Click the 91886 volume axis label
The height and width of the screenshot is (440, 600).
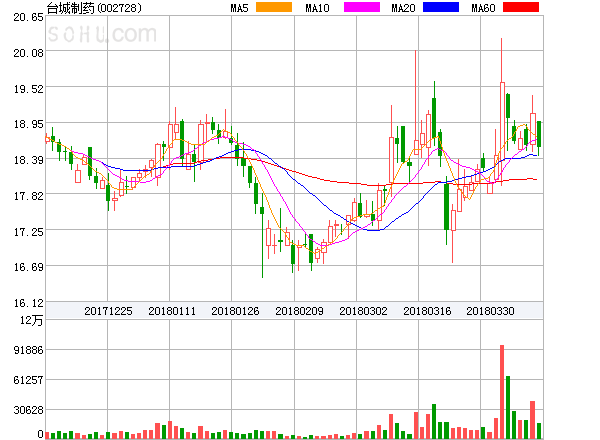(28, 350)
